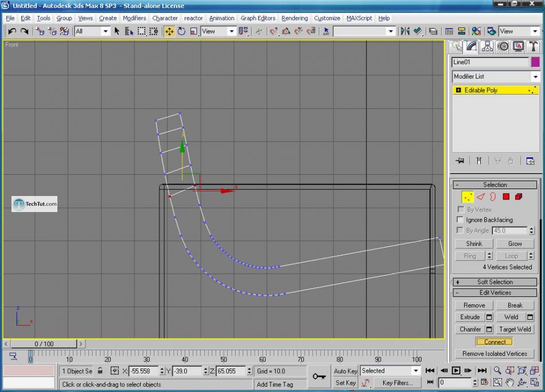Click the Key Filters button
Screen dimensions: 545x392
pos(398,383)
